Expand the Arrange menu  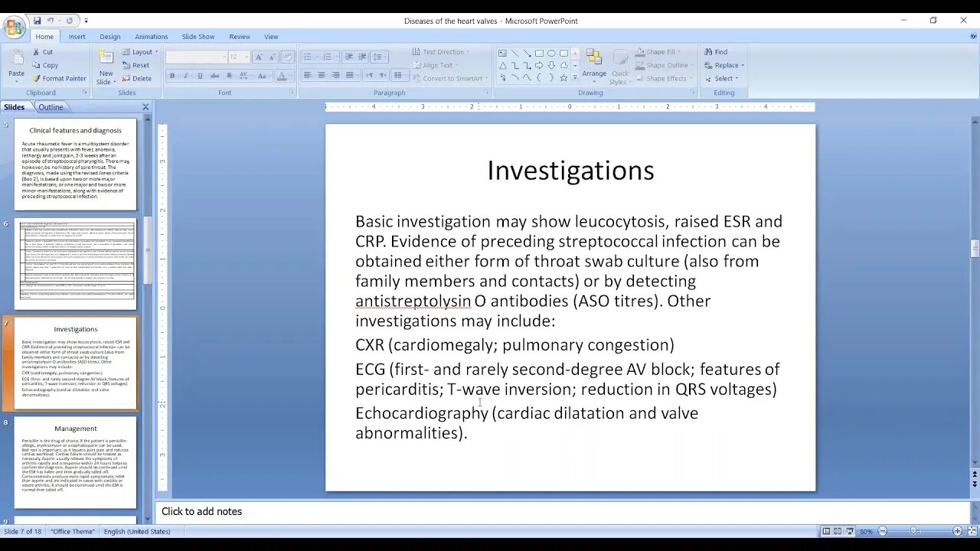(594, 67)
